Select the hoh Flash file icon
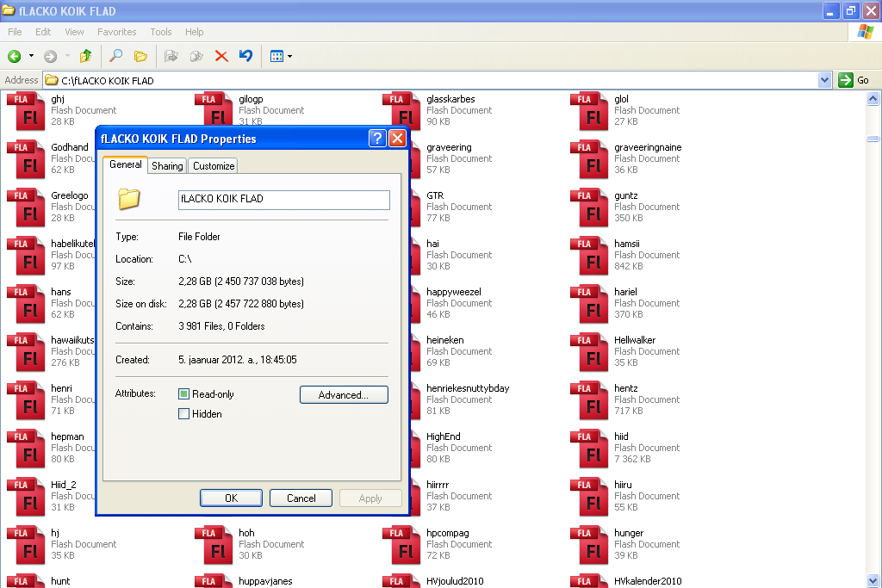Viewport: 882px width, 588px height. pyautogui.click(x=214, y=546)
